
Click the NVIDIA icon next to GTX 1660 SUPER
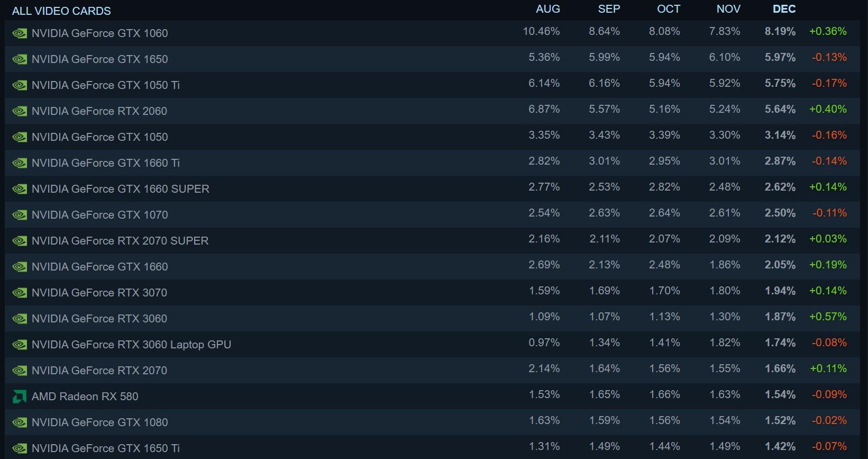coord(20,189)
